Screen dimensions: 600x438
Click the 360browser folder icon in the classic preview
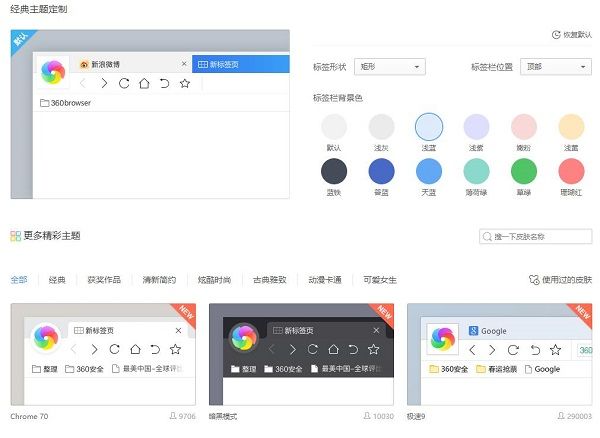point(44,103)
